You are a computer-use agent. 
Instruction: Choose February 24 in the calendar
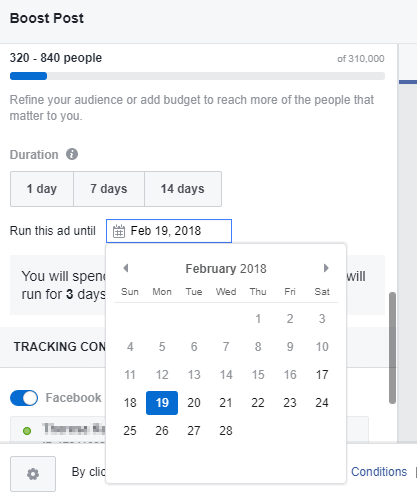[x=322, y=403]
